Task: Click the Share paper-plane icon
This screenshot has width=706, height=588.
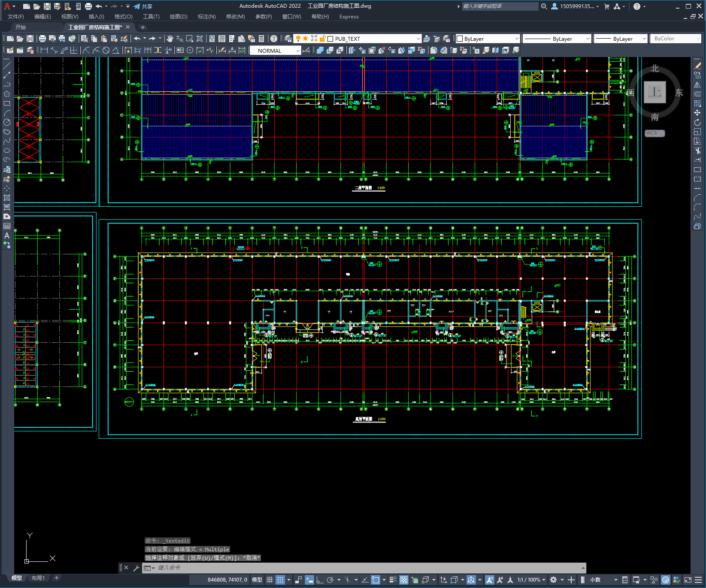Action: (x=137, y=6)
